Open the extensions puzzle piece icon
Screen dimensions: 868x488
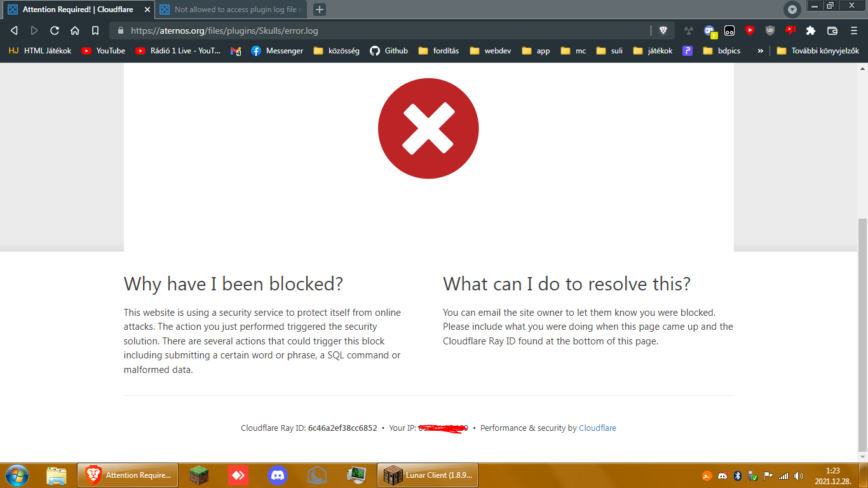point(811,30)
